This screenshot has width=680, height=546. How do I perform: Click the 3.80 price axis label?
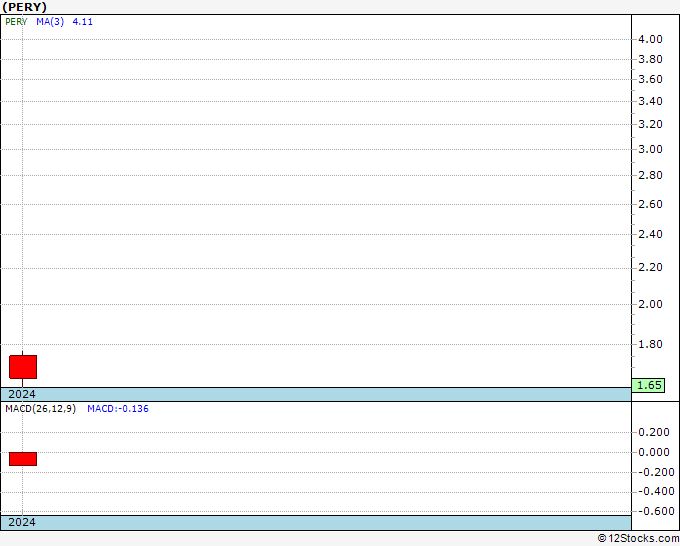(650, 59)
